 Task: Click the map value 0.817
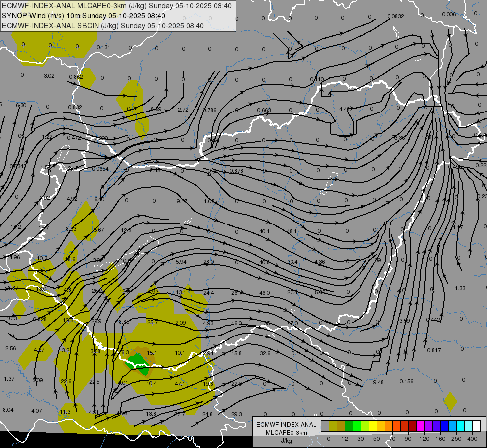pos(434,351)
